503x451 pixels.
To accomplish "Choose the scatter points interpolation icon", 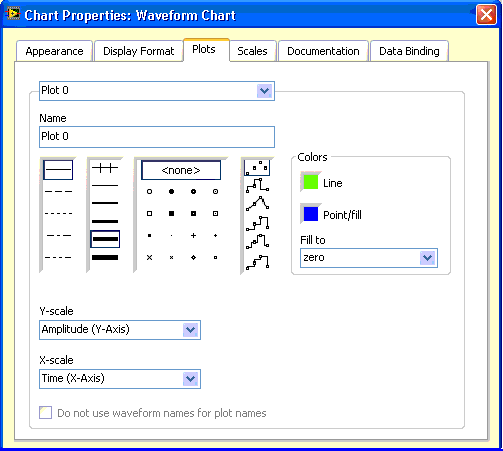I will (x=257, y=168).
